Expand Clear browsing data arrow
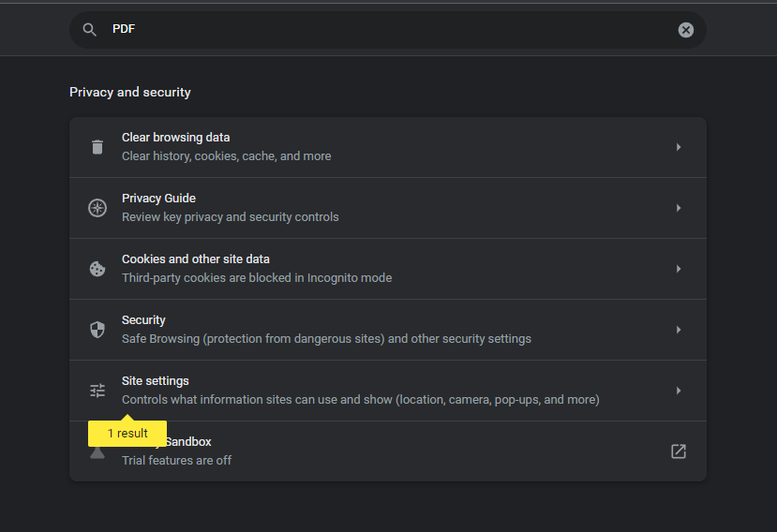 tap(679, 147)
